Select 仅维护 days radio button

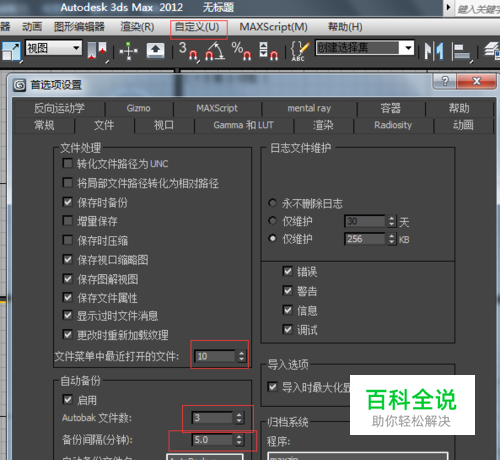point(273,221)
